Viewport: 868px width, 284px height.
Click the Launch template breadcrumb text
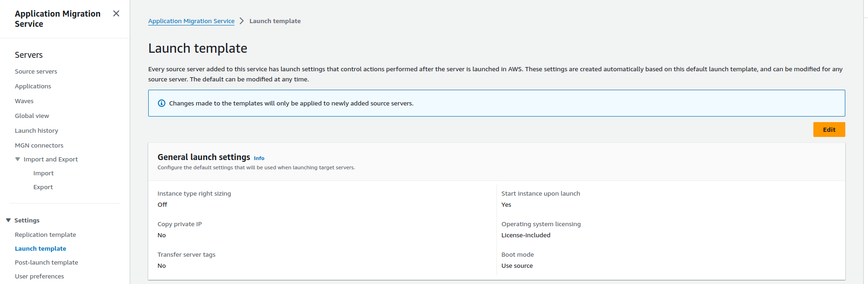point(275,21)
